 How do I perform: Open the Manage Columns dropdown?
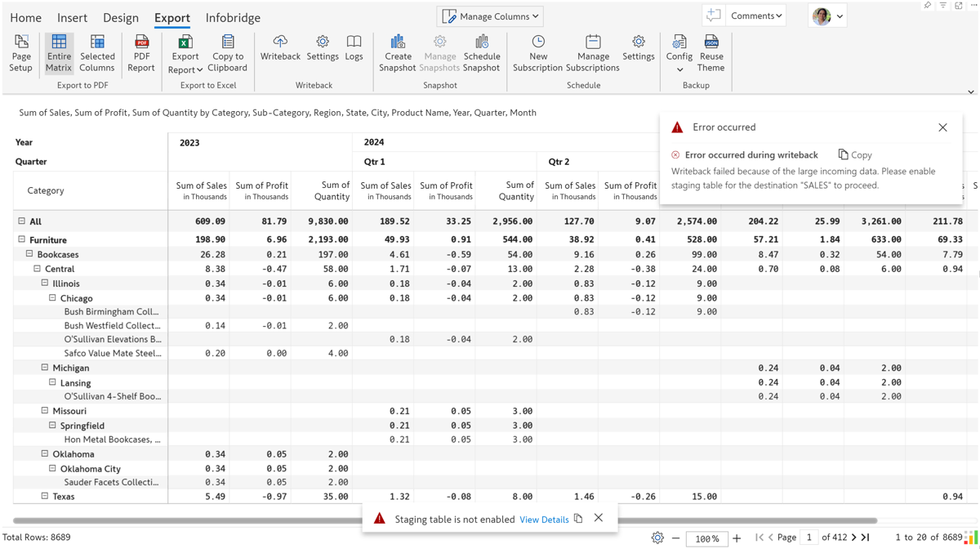(491, 16)
